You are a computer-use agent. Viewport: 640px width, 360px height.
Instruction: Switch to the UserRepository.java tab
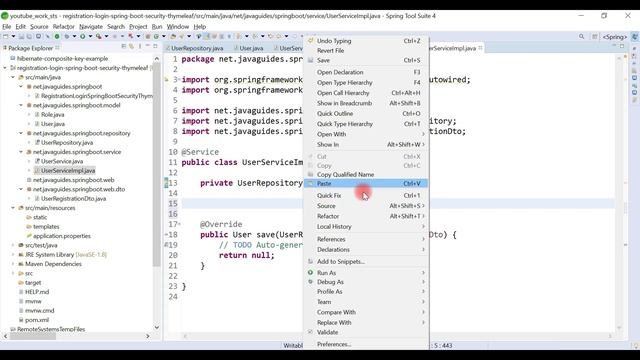click(197, 48)
